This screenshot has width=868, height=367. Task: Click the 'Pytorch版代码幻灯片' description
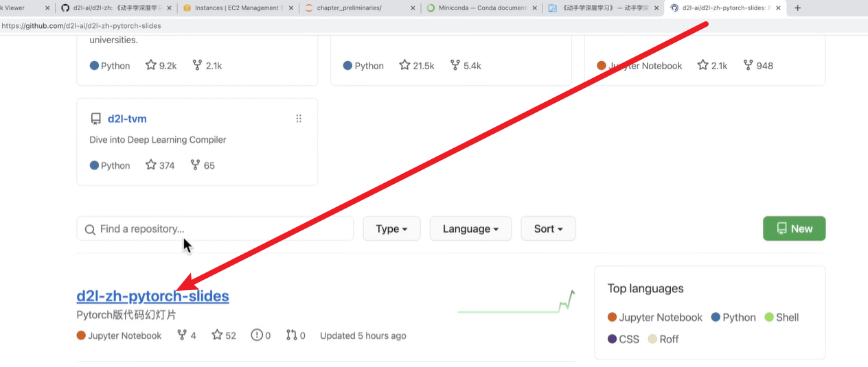pos(126,316)
